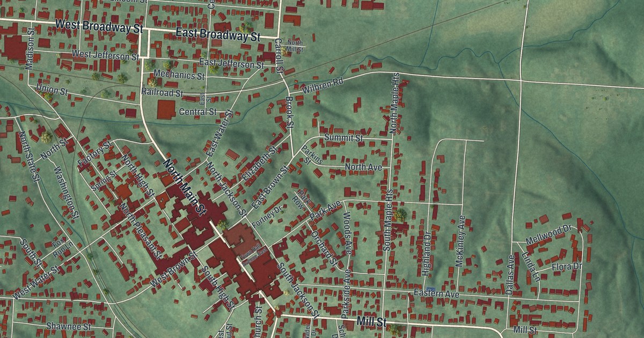
Task: Click the Brook St label
Action: (x=289, y=113)
